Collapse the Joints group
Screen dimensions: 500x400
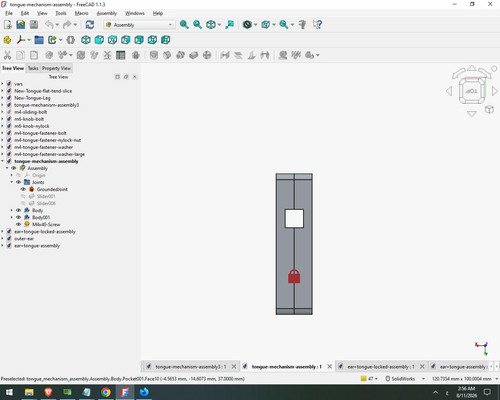pos(12,182)
